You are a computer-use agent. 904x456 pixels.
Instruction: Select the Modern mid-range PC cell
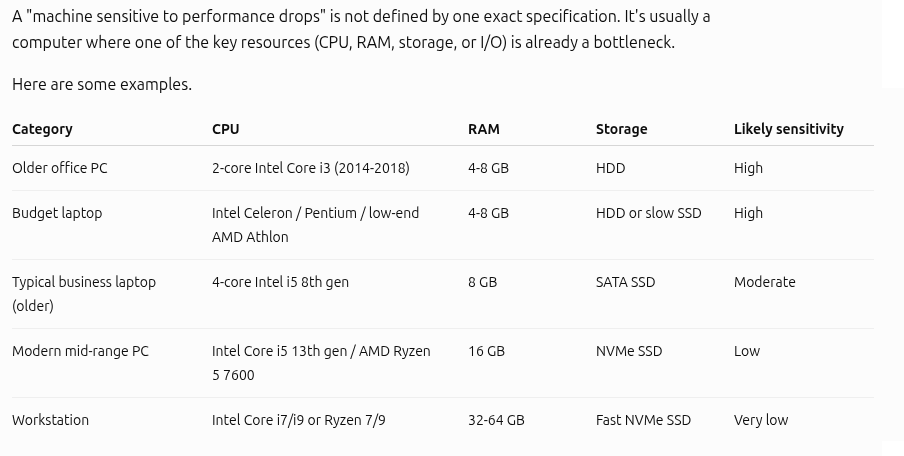(x=80, y=351)
